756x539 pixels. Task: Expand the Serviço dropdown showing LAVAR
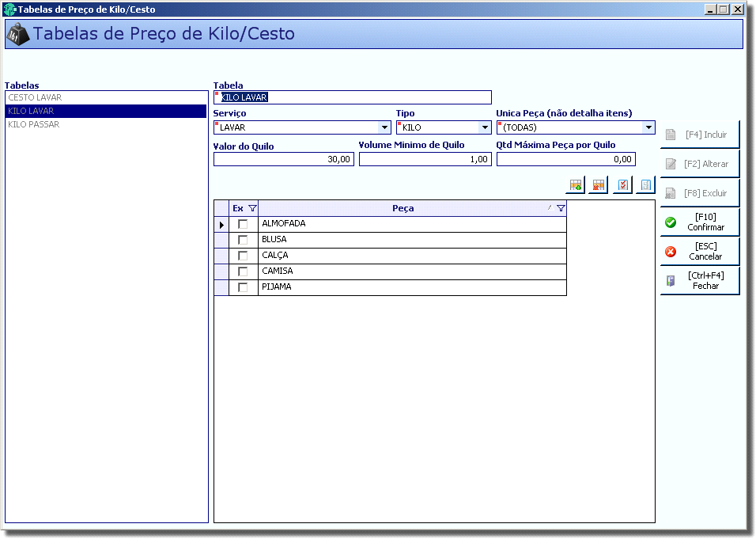[384, 127]
